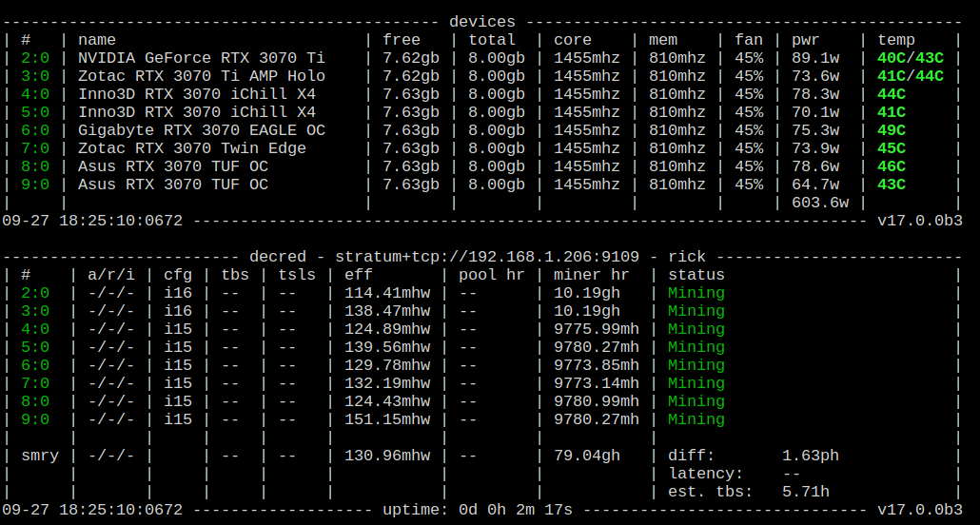Click 'Gigabyte RTX 3070 EAGLE OC' device name
Image resolution: width=980 pixels, height=525 pixels.
tap(202, 130)
